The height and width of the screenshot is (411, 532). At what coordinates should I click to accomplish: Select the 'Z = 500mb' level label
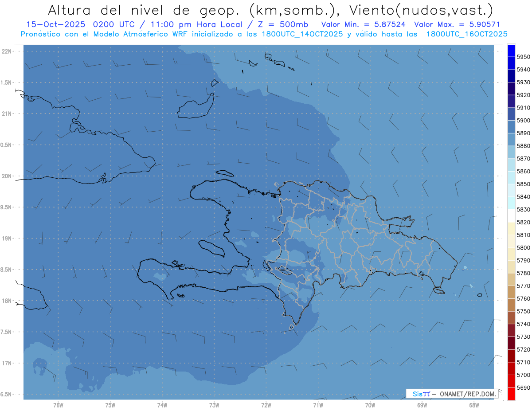283,24
